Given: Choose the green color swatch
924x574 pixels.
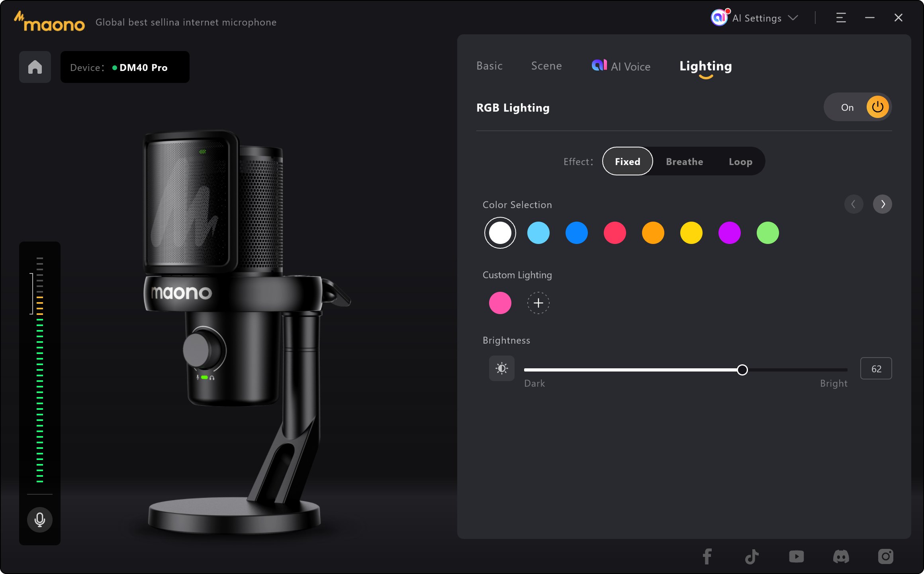Looking at the screenshot, I should (x=768, y=233).
